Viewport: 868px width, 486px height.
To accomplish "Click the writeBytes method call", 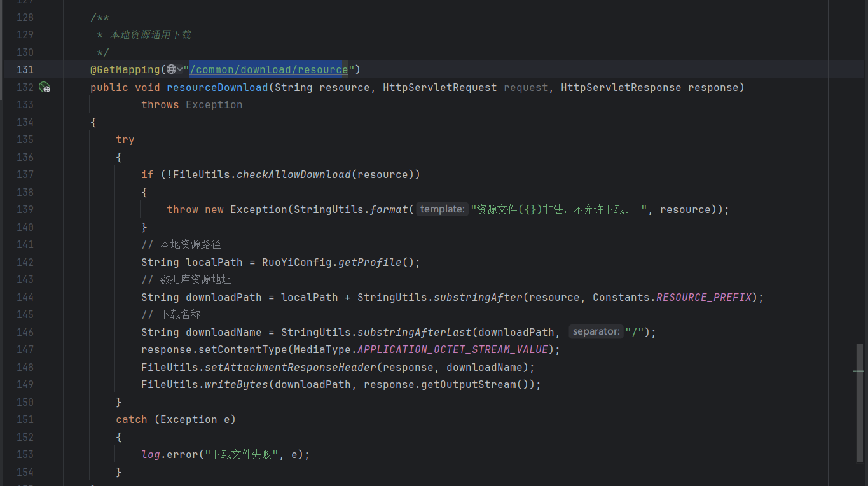I will (237, 384).
